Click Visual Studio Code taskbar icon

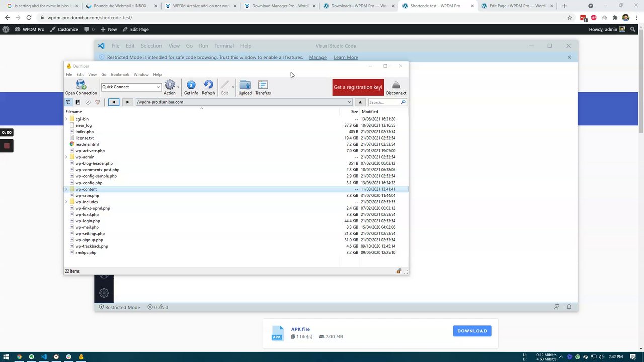click(44, 357)
